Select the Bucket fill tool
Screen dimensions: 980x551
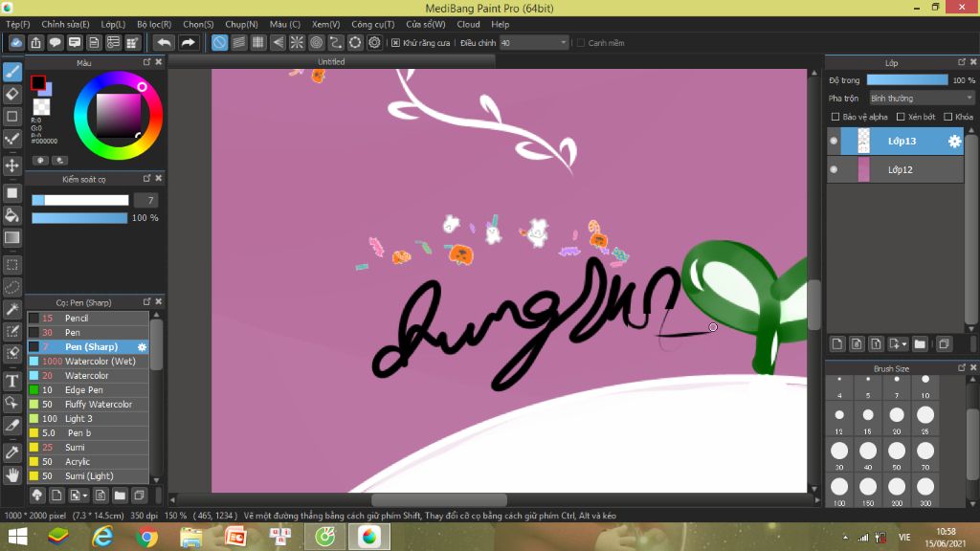12,215
